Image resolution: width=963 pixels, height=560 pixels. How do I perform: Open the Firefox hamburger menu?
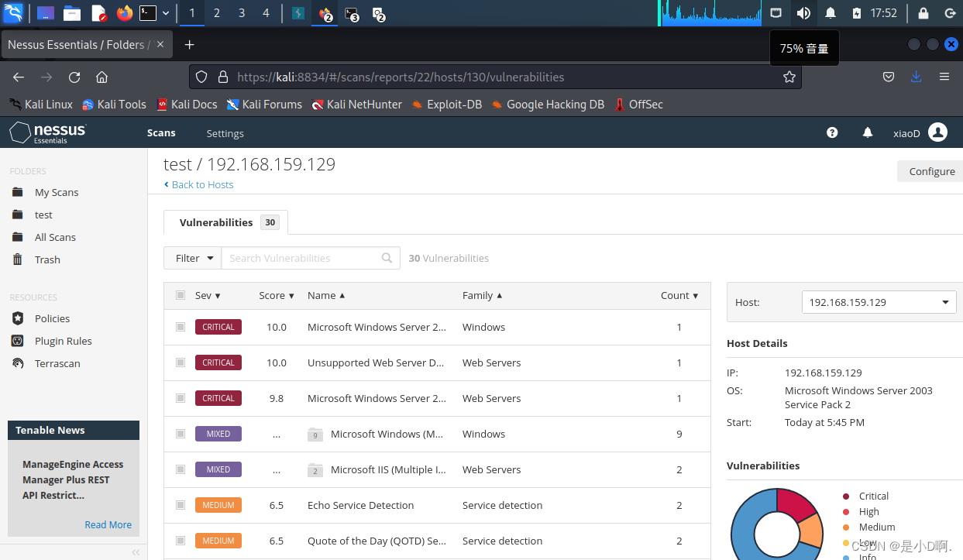(944, 77)
